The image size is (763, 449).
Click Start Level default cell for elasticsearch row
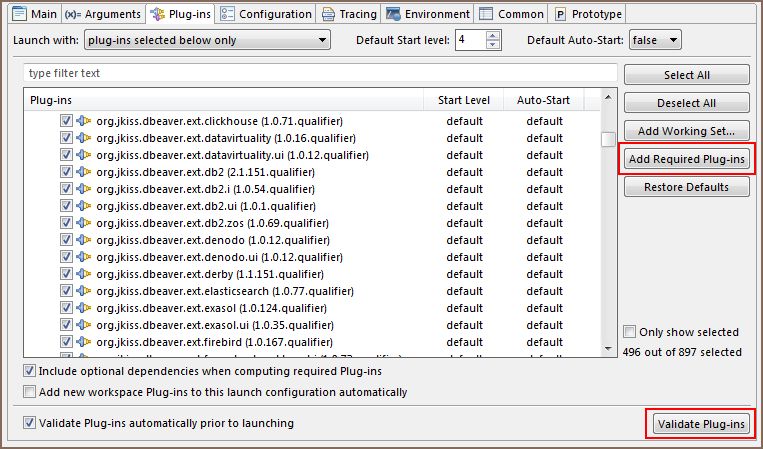pyautogui.click(x=464, y=291)
